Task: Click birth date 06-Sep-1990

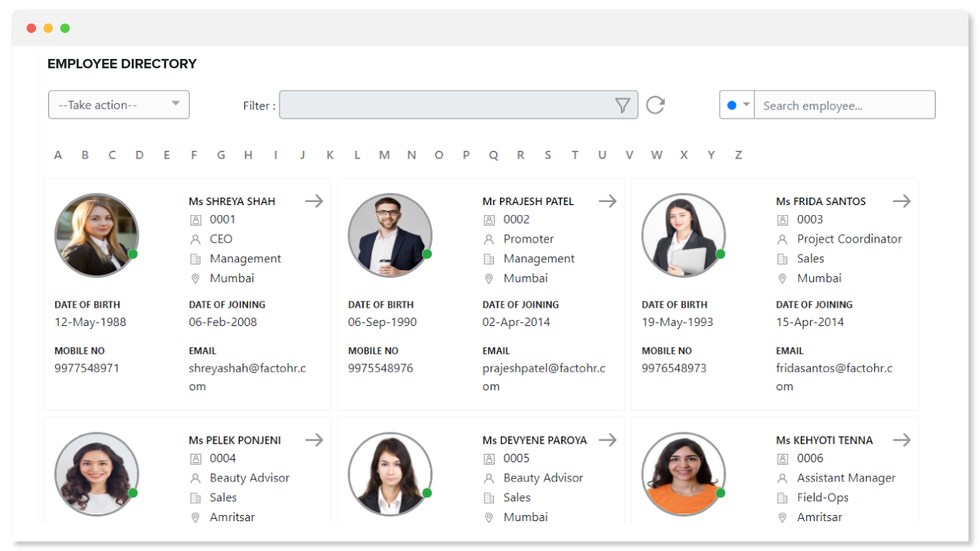Action: pyautogui.click(x=383, y=322)
